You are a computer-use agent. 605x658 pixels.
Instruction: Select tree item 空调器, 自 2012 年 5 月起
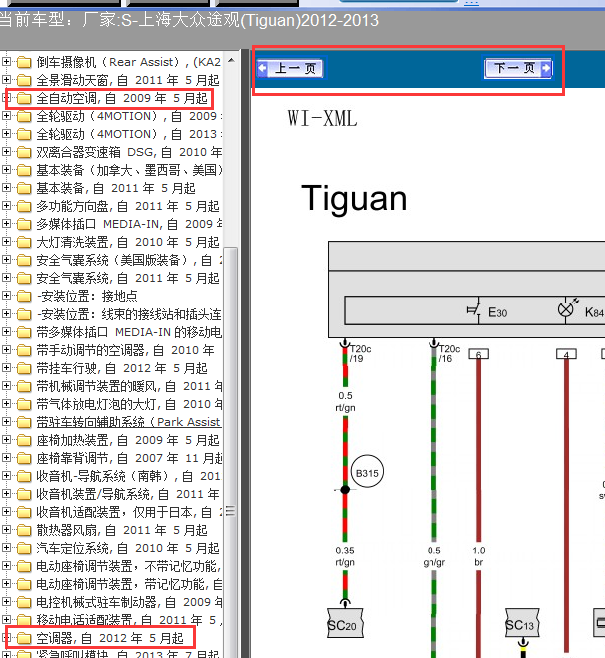[x=110, y=638]
